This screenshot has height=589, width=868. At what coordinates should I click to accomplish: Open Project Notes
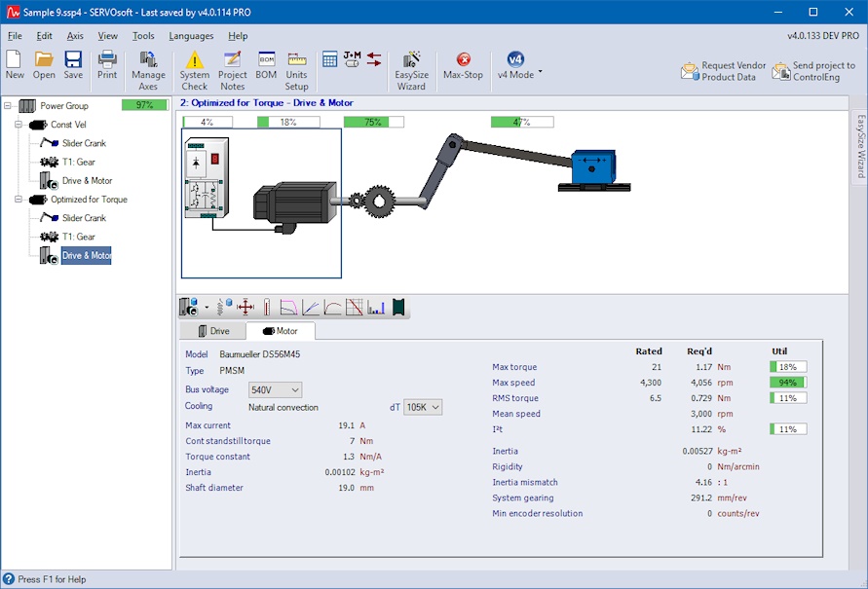click(x=232, y=66)
